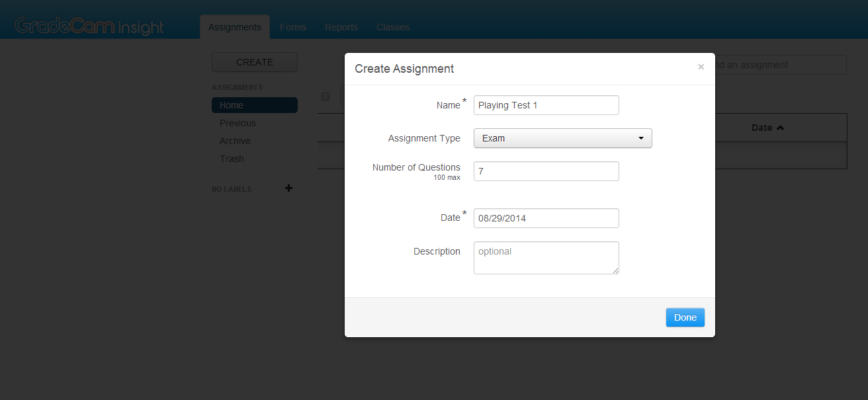Select the Name field containing Playing Test 1

point(546,105)
